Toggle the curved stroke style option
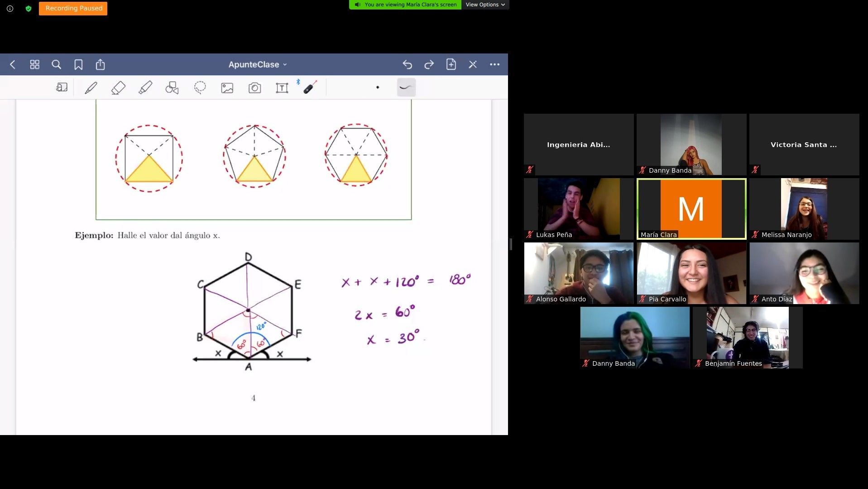The width and height of the screenshot is (868, 489). pyautogui.click(x=406, y=87)
